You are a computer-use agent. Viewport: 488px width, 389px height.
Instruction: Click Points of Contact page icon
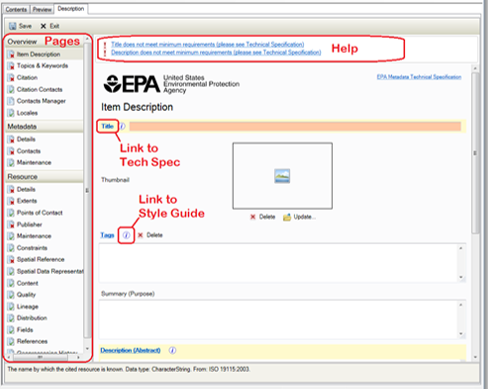[11, 213]
